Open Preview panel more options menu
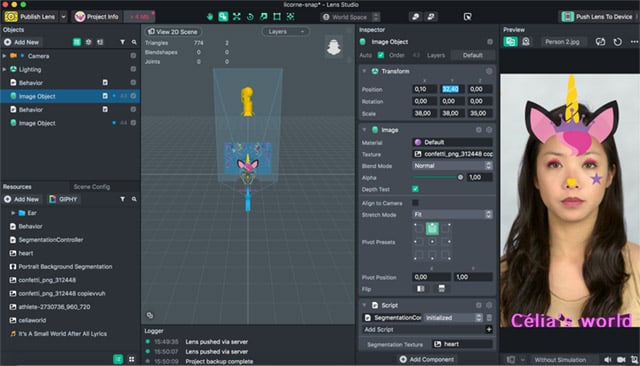 (x=634, y=42)
